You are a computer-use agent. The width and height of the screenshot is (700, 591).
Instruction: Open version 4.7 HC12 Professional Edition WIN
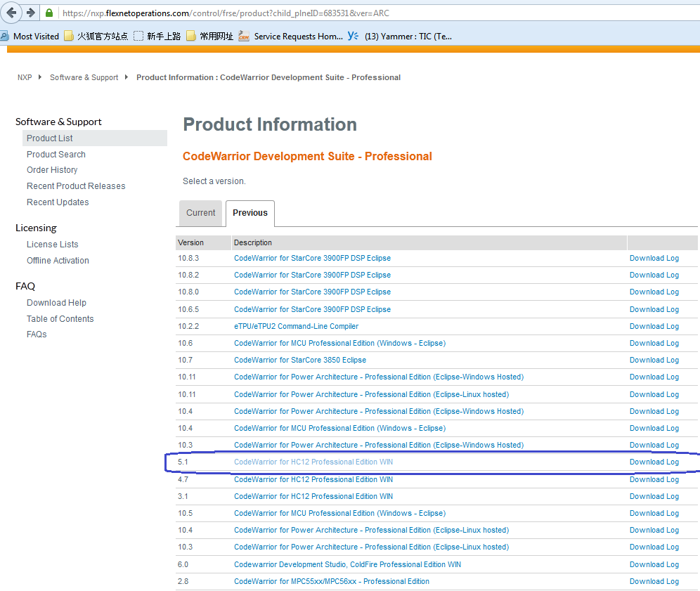pos(313,479)
